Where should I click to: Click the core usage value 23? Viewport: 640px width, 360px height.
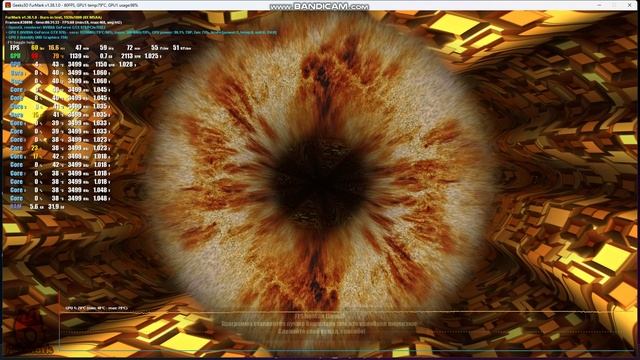pos(35,148)
